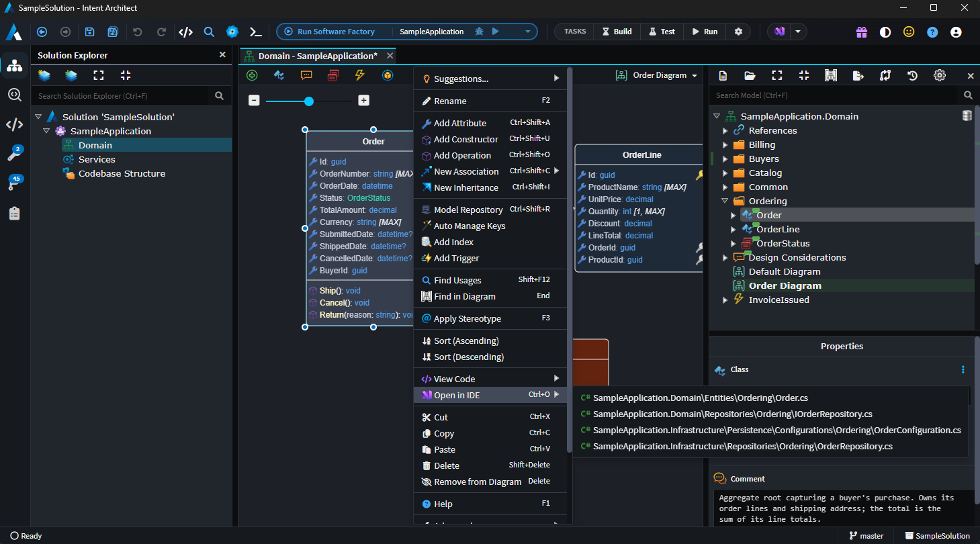This screenshot has width=980, height=544.
Task: Choose Add Attribute from context menu
Action: pyautogui.click(x=490, y=123)
